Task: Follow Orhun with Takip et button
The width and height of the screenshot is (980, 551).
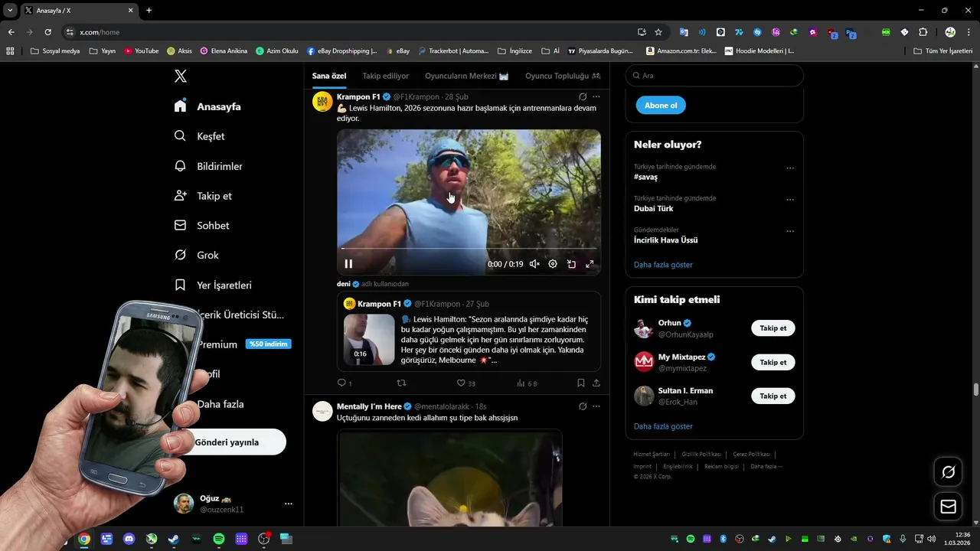Action: [x=773, y=328]
